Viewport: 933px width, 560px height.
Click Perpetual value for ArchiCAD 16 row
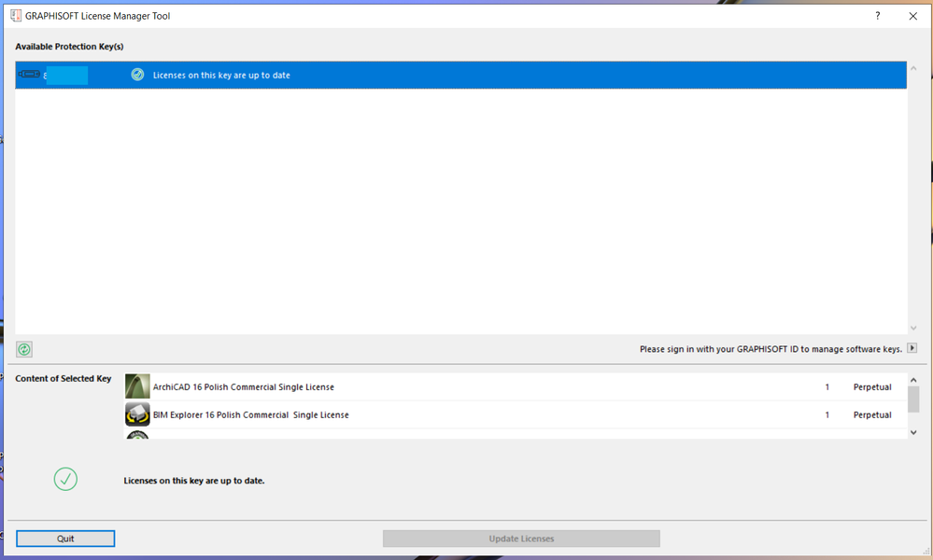pyautogui.click(x=871, y=387)
